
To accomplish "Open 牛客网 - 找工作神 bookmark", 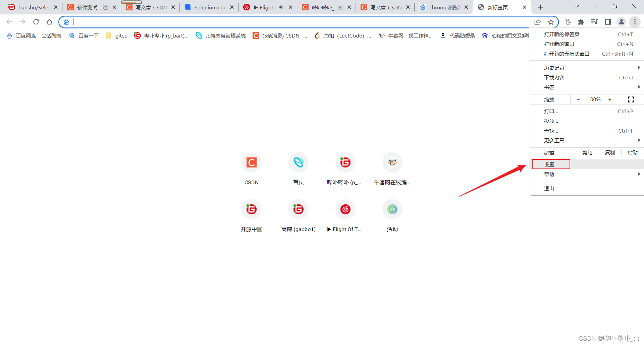I will [406, 36].
